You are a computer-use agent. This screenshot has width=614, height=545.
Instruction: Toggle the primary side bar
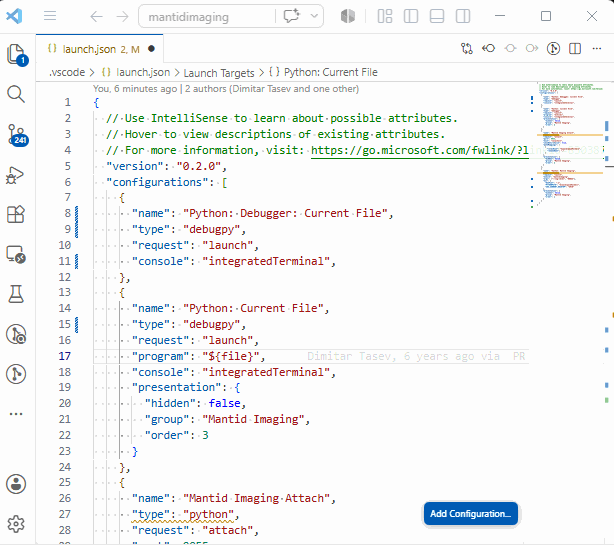pos(411,16)
